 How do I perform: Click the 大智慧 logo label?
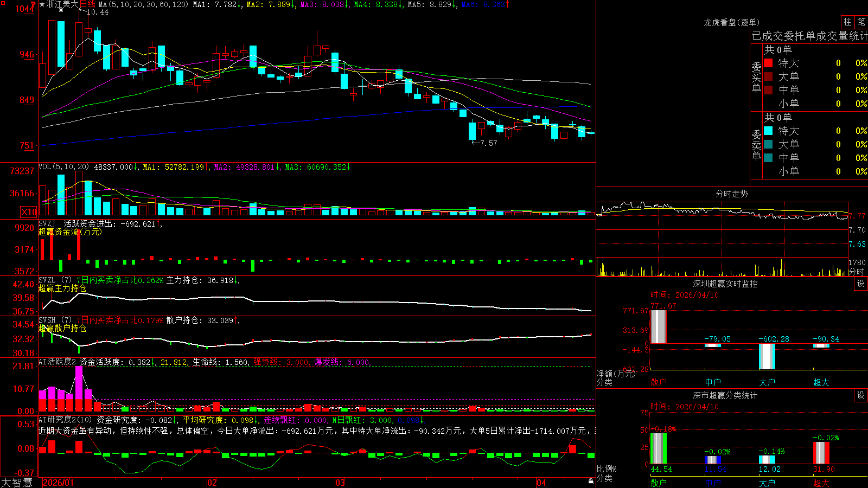click(x=17, y=483)
